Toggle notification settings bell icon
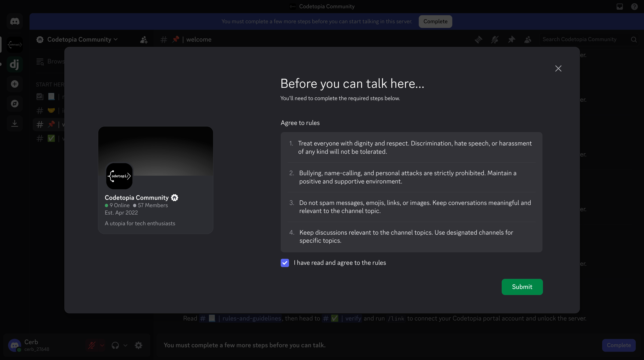 click(495, 40)
